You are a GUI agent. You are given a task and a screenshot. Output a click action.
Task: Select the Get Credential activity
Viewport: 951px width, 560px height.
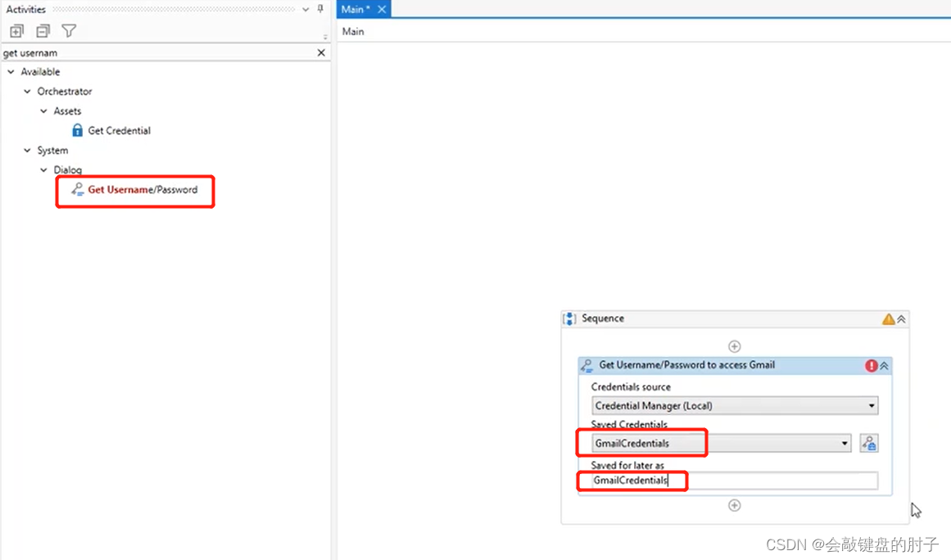point(119,130)
